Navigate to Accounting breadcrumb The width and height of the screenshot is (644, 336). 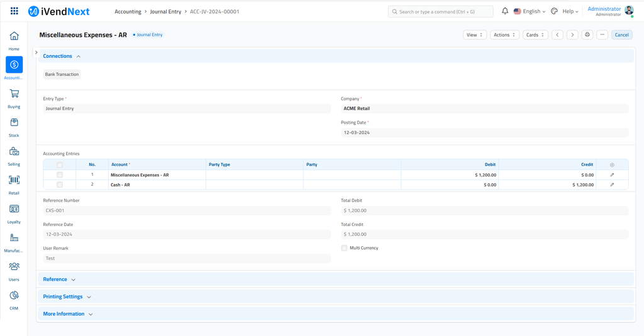click(128, 11)
